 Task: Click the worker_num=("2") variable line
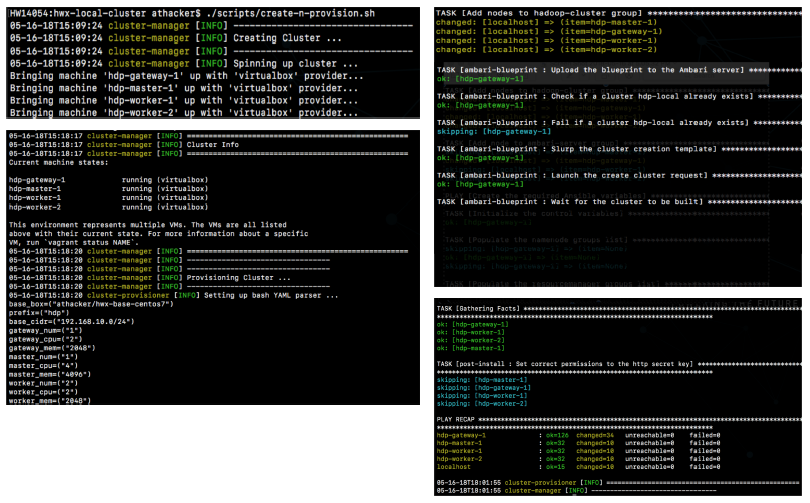coord(43,383)
